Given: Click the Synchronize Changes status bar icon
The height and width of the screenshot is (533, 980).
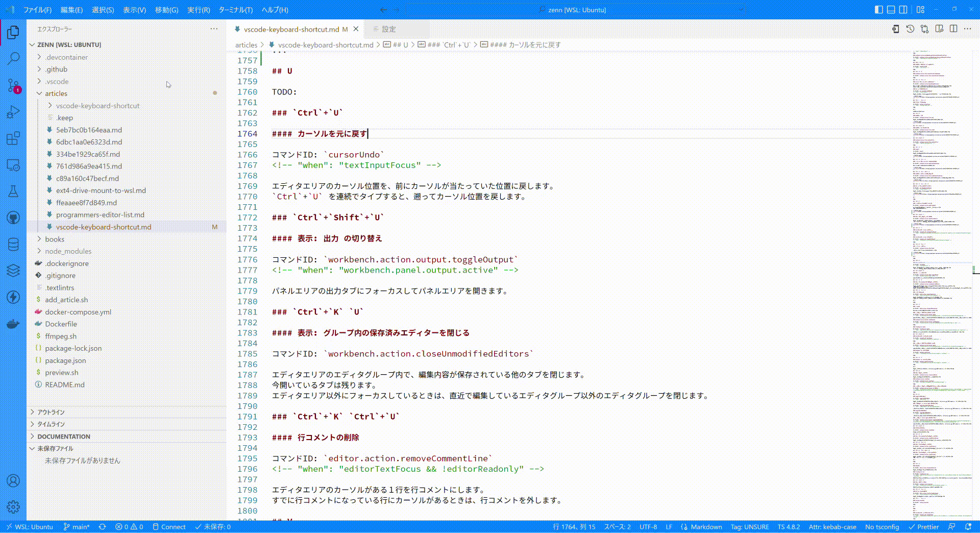Looking at the screenshot, I should click(102, 527).
